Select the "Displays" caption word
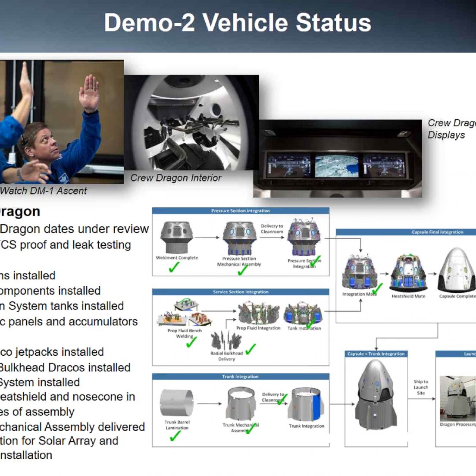476x476 pixels. coord(446,135)
